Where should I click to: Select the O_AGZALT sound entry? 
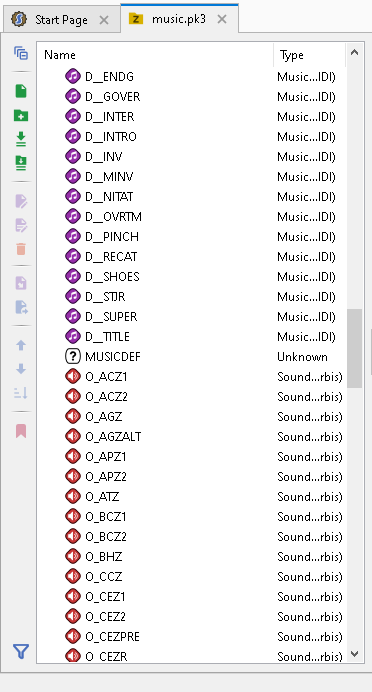(x=113, y=436)
